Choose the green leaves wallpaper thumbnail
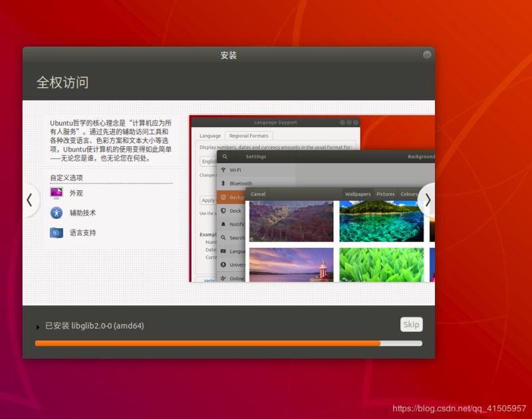This screenshot has width=532, height=419. 381,265
